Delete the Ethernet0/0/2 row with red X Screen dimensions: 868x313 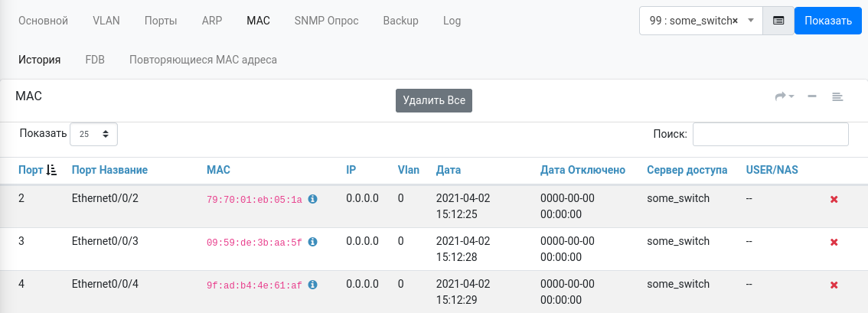[834, 200]
